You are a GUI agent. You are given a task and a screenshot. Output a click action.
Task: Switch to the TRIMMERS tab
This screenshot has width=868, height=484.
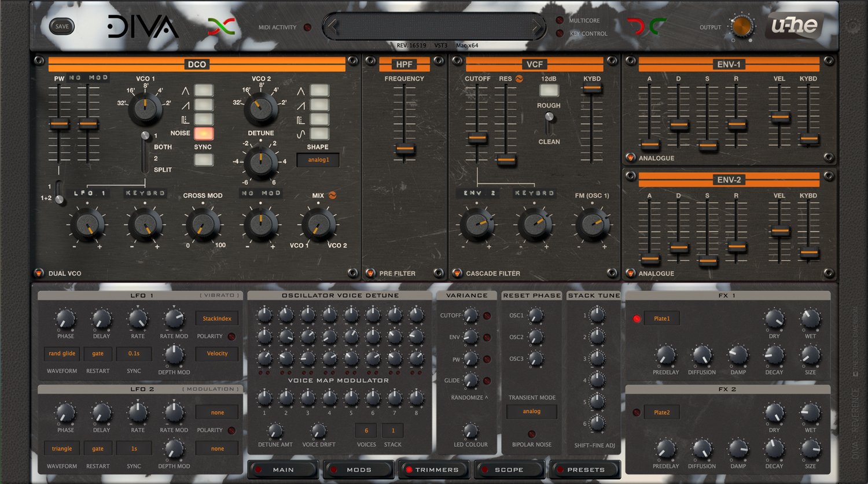point(435,470)
